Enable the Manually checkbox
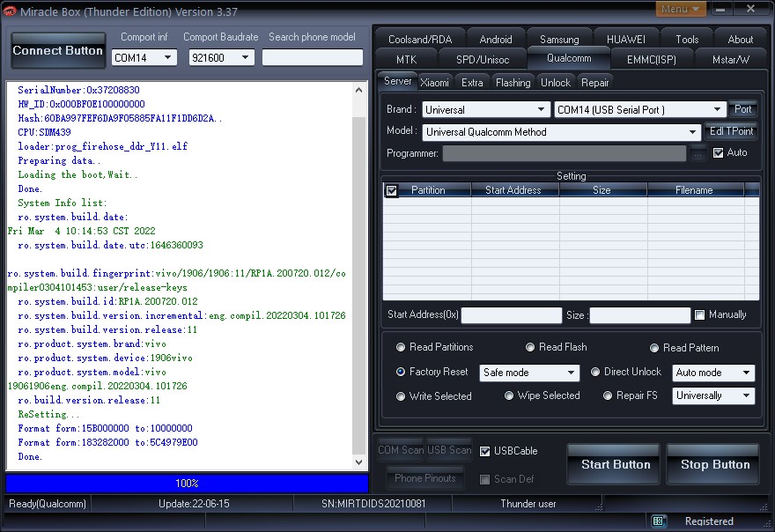 click(699, 315)
